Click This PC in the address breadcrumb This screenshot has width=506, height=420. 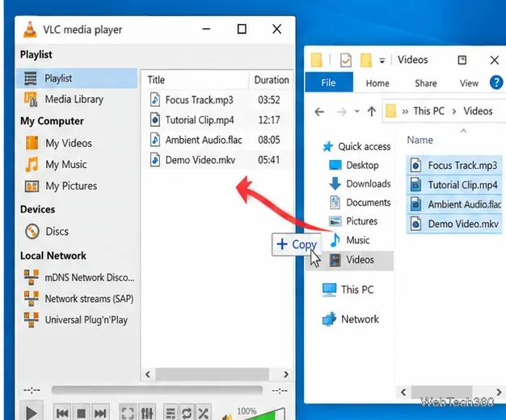click(429, 111)
